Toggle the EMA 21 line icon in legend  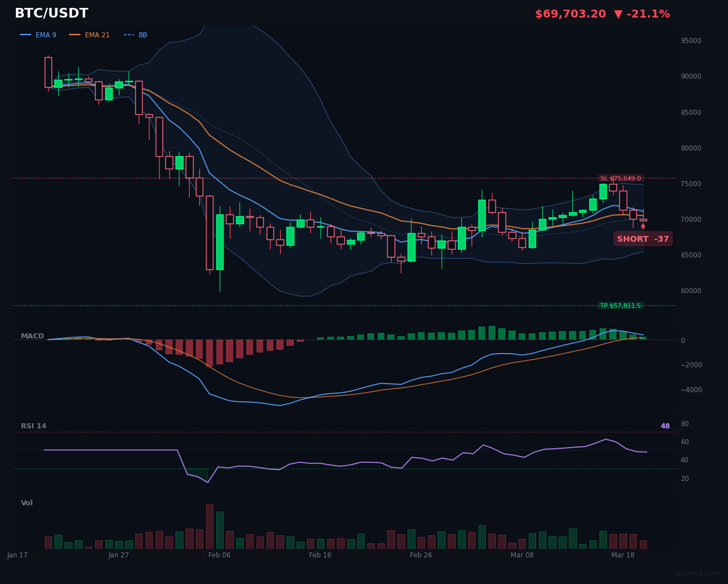tap(75, 35)
